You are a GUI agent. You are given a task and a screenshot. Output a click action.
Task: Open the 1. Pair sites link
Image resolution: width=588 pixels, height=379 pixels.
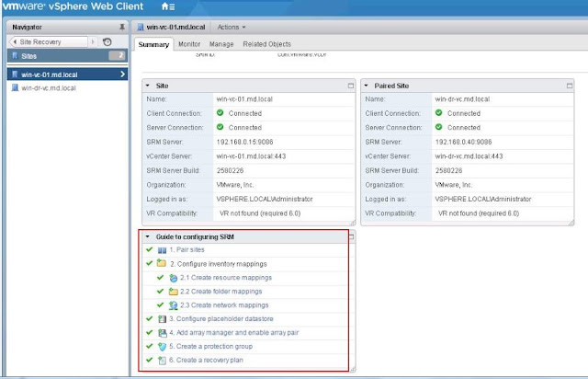(187, 250)
